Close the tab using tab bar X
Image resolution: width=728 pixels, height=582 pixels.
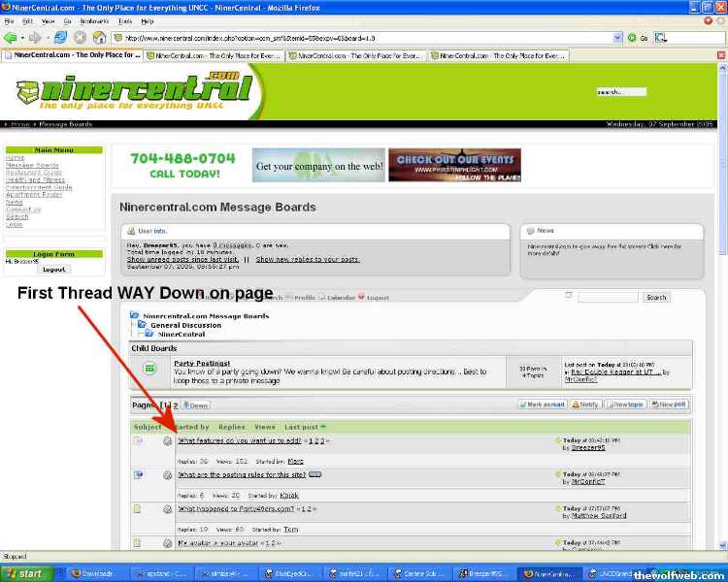[x=720, y=55]
